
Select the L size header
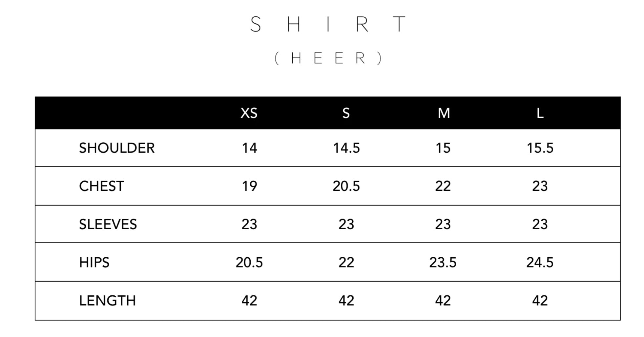(x=540, y=113)
